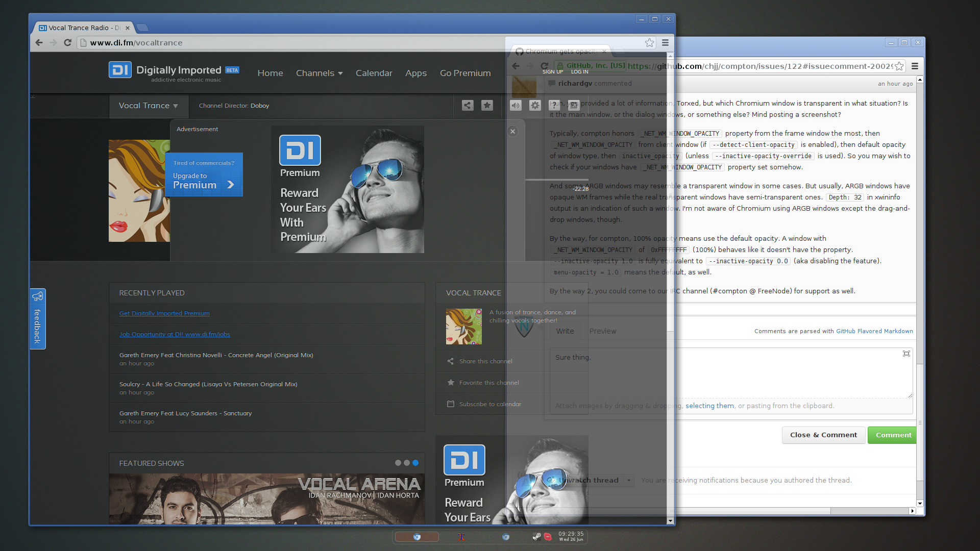Click the player volume slider track
The width and height of the screenshot is (980, 551).
[556, 180]
